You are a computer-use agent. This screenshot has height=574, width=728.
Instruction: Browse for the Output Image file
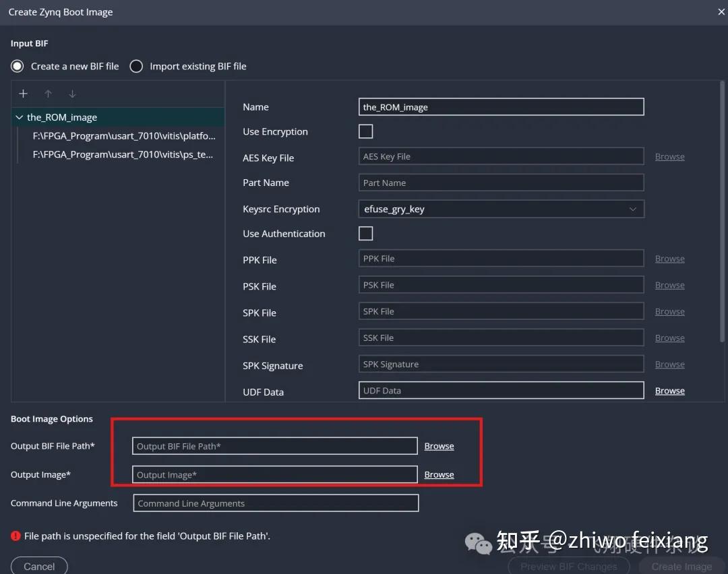(x=439, y=474)
